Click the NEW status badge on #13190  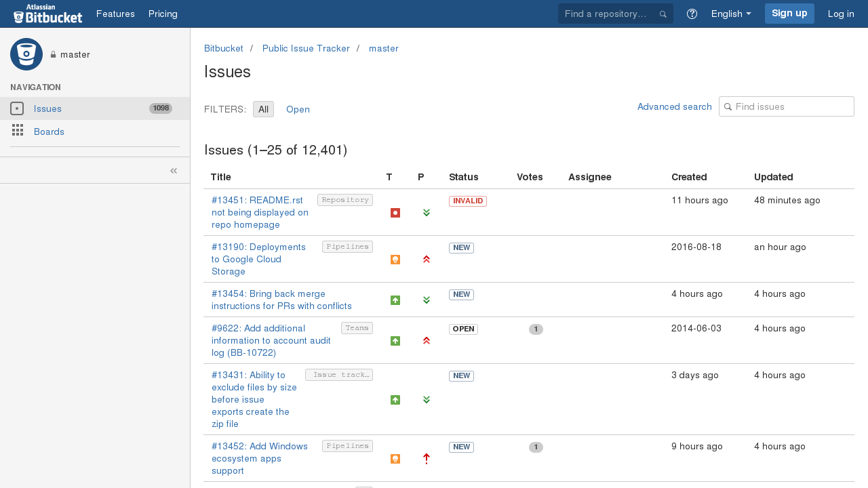pos(461,248)
